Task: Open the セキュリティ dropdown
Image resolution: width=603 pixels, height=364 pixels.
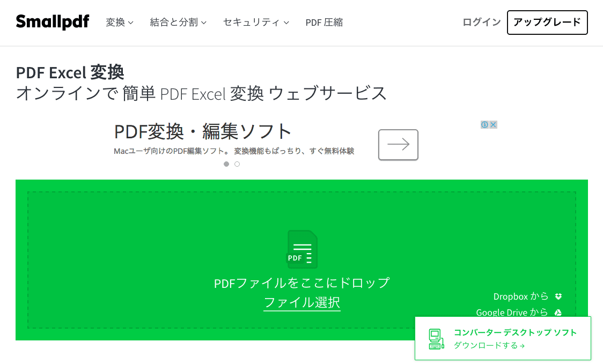Action: 256,23
